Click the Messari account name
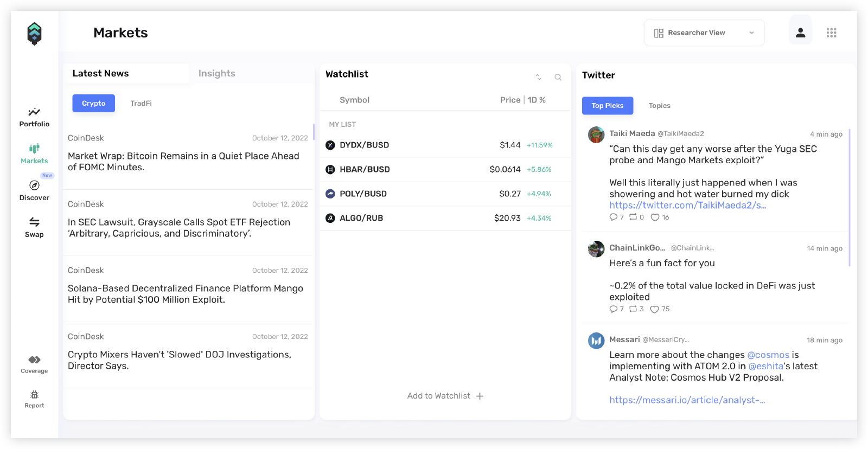 click(x=624, y=339)
